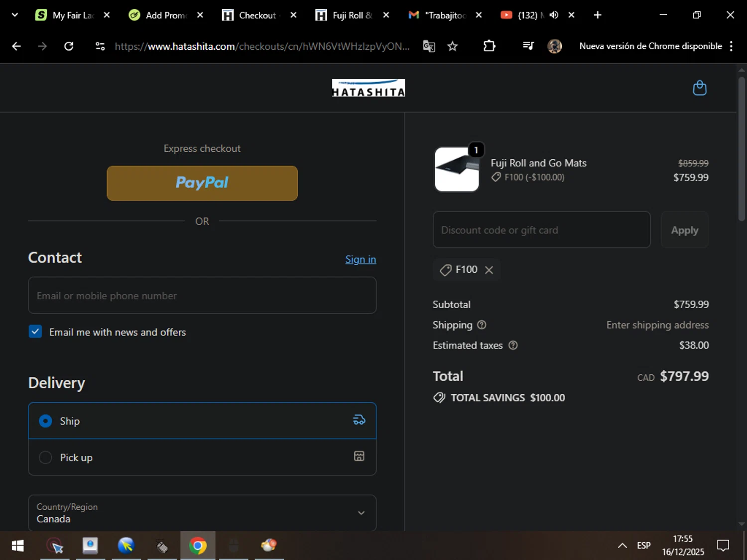Click Nueva versión de Chrome disponible
This screenshot has height=560, width=747.
650,46
